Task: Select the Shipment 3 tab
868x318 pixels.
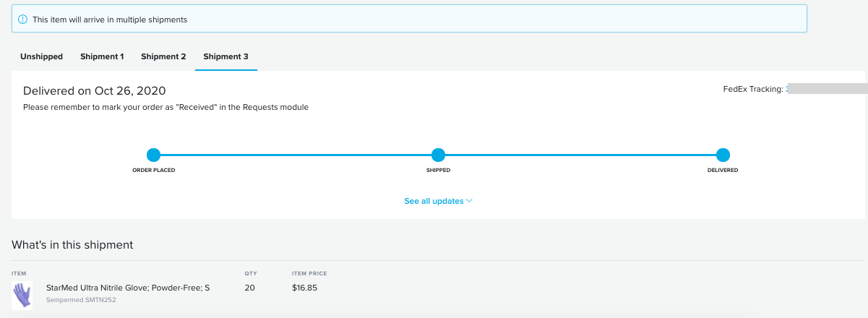Action: [226, 56]
